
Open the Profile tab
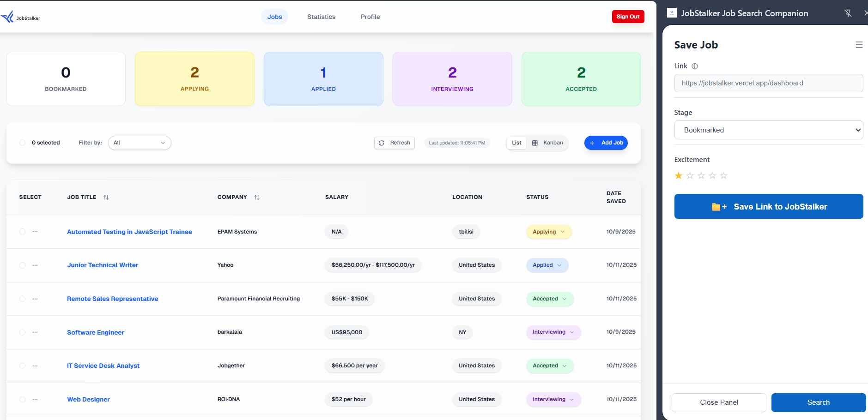pyautogui.click(x=370, y=17)
